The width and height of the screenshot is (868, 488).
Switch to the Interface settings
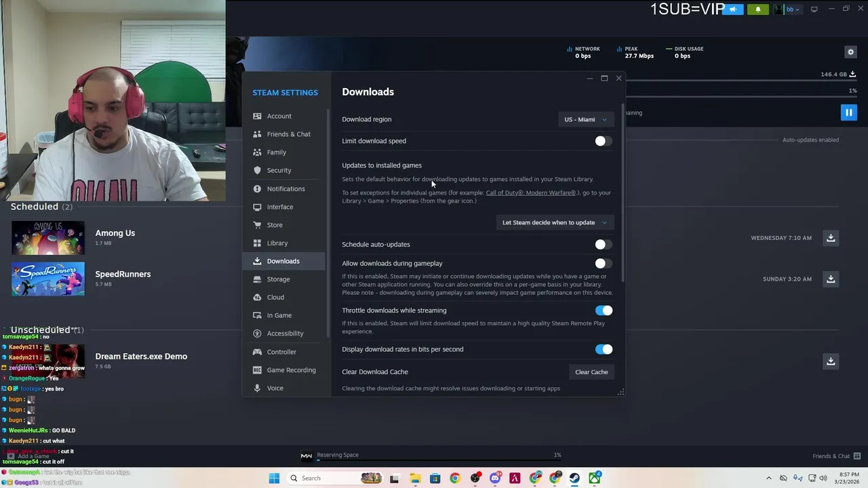(283, 207)
